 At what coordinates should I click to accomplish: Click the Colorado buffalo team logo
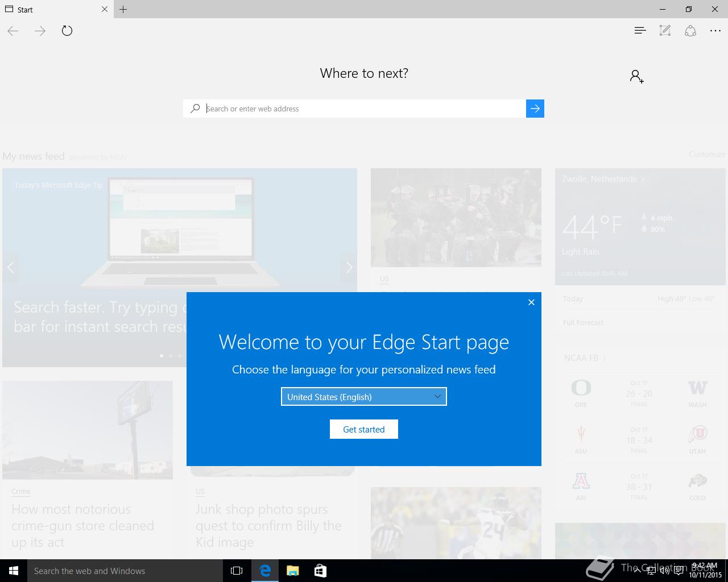pos(697,482)
